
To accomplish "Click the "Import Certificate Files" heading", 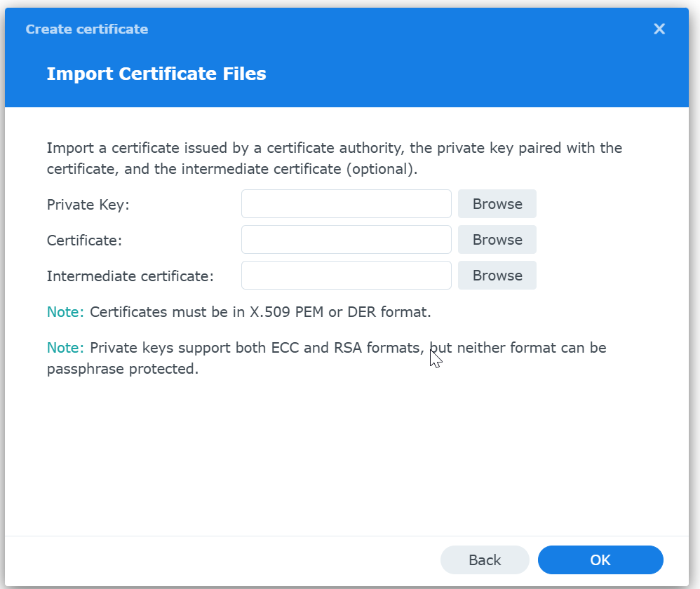I will coord(156,74).
